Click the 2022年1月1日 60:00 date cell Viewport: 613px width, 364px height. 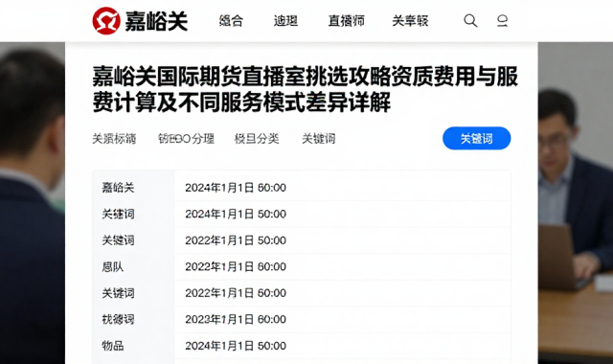click(236, 266)
